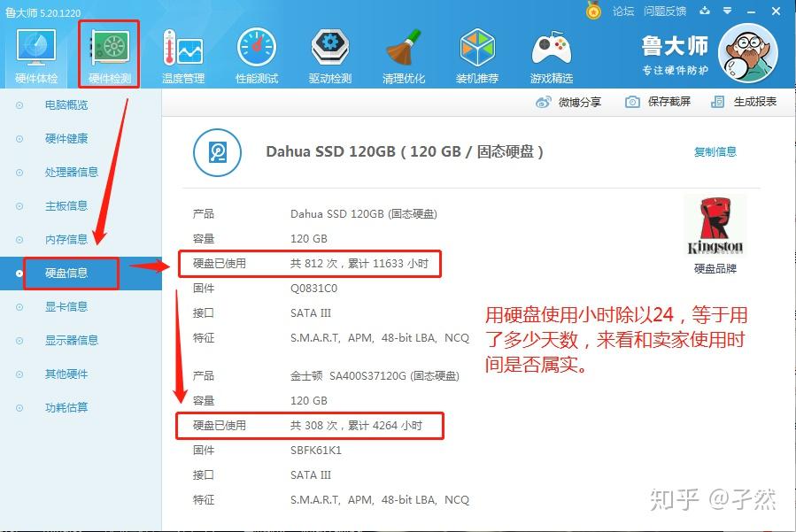The width and height of the screenshot is (796, 532).
Task: Select 硬件健康 in sidebar
Action: (66, 139)
